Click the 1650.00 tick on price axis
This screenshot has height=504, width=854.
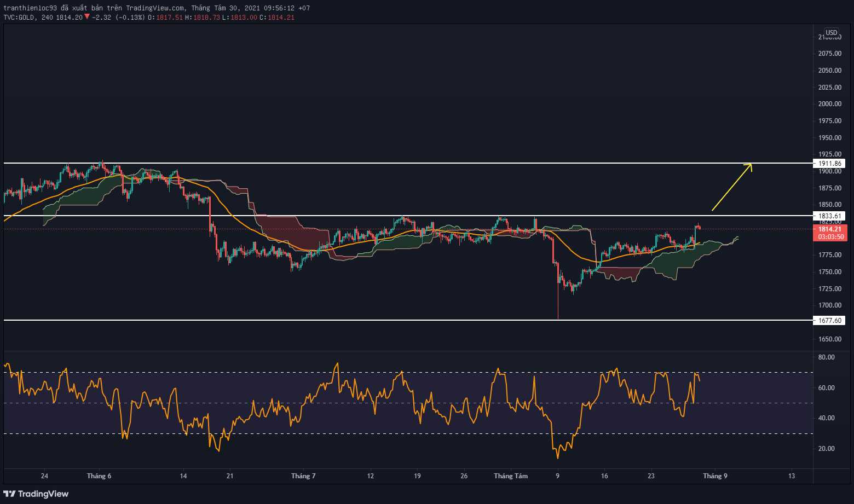tap(830, 339)
